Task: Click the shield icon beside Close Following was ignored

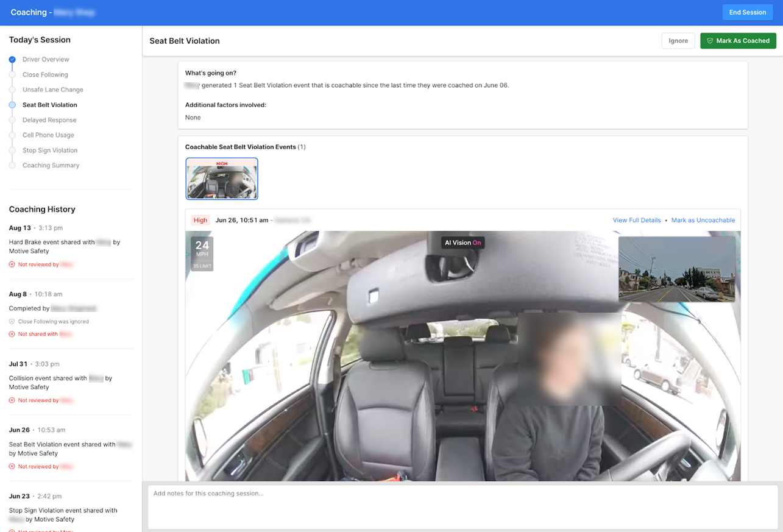Action: tap(12, 322)
